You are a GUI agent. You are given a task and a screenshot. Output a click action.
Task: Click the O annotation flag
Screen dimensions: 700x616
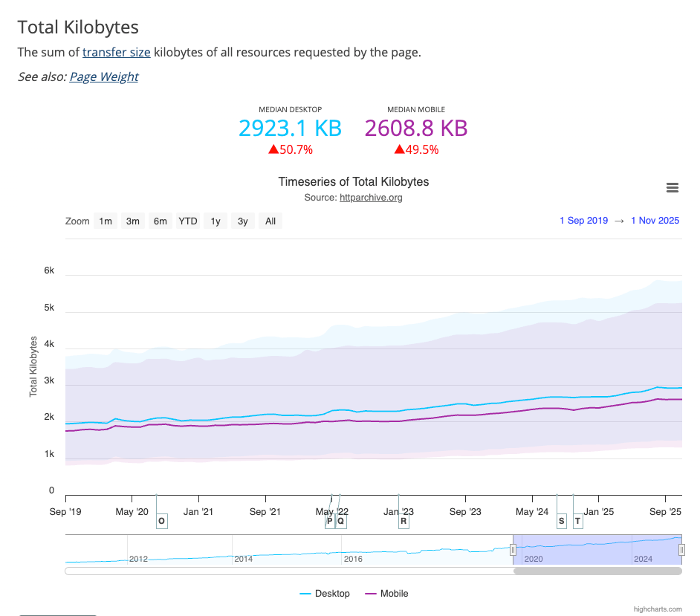coord(161,521)
